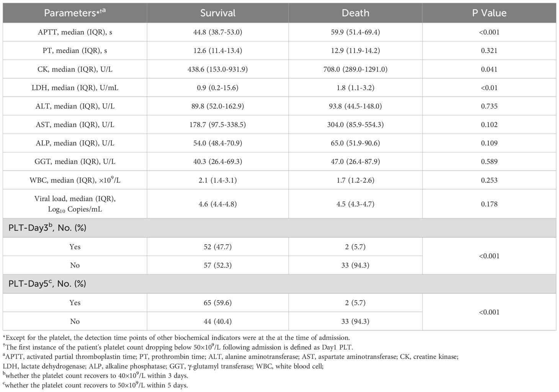Image resolution: width=559 pixels, height=392 pixels.
Task: Click the ALT, median (IQR), U/L label
Action: [x=75, y=106]
